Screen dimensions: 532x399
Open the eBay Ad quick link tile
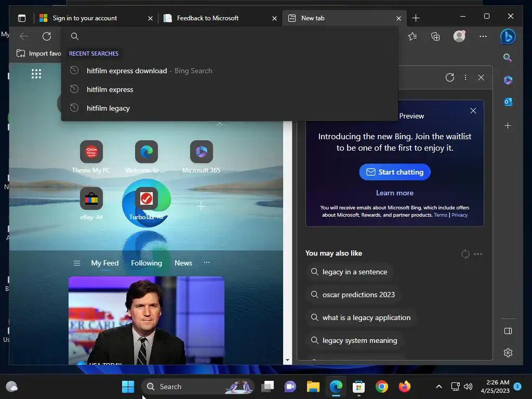coord(91,198)
